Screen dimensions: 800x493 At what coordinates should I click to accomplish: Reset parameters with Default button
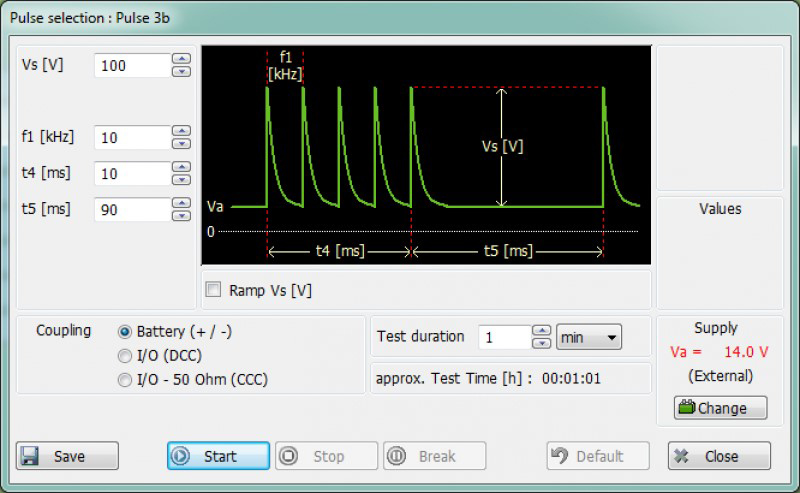click(x=598, y=456)
